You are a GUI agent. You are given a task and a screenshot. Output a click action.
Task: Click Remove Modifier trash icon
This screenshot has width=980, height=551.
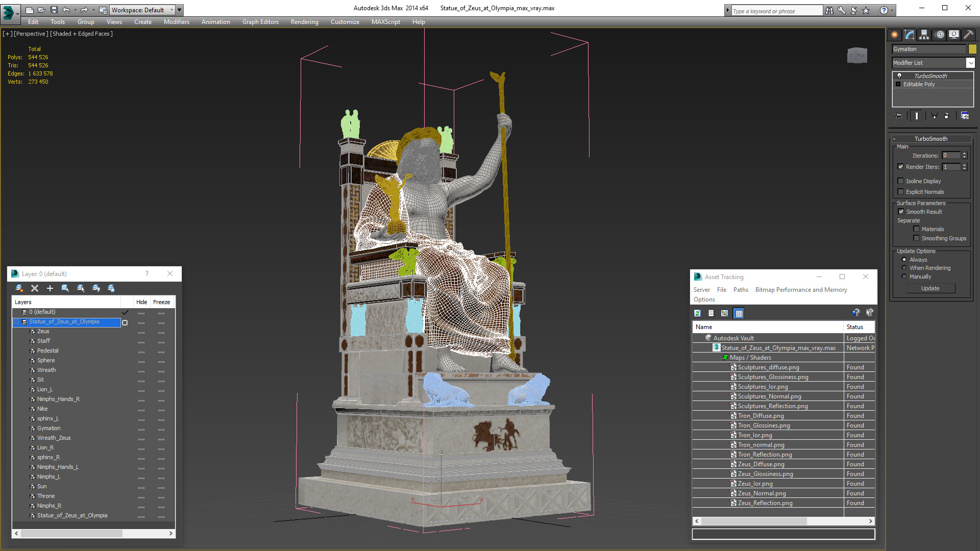pyautogui.click(x=947, y=116)
